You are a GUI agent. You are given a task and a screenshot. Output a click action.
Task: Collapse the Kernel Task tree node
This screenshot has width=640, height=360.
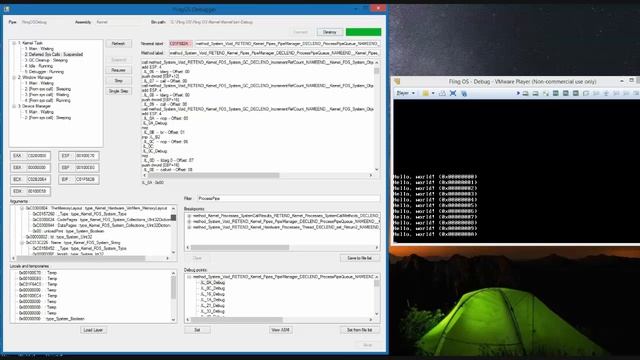pyautogui.click(x=14, y=43)
